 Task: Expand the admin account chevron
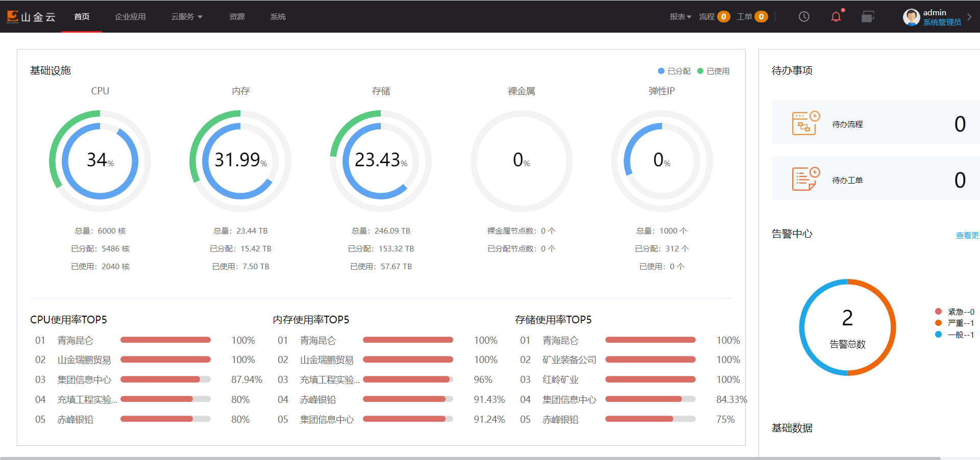(x=969, y=16)
